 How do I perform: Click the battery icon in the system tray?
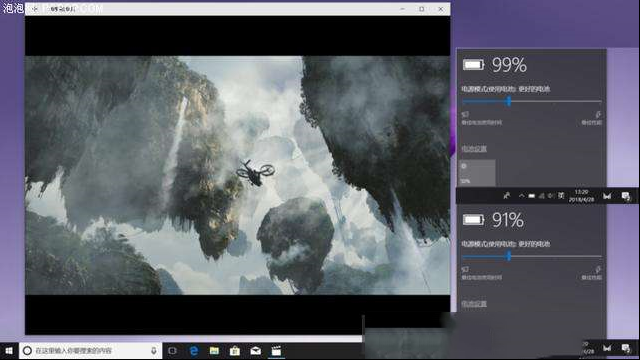(x=531, y=196)
